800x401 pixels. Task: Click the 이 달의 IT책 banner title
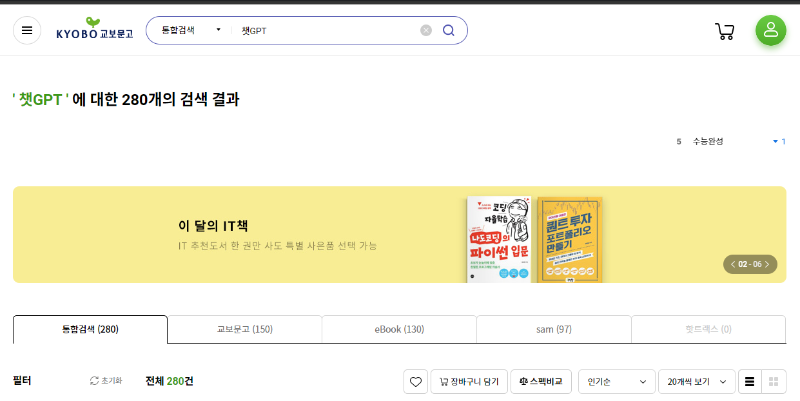(x=213, y=226)
